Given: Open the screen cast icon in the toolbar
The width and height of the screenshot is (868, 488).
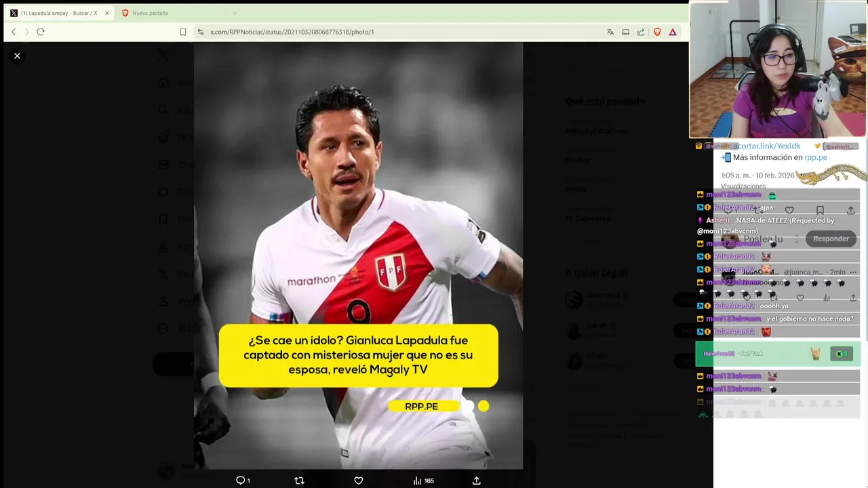Looking at the screenshot, I should [x=625, y=32].
